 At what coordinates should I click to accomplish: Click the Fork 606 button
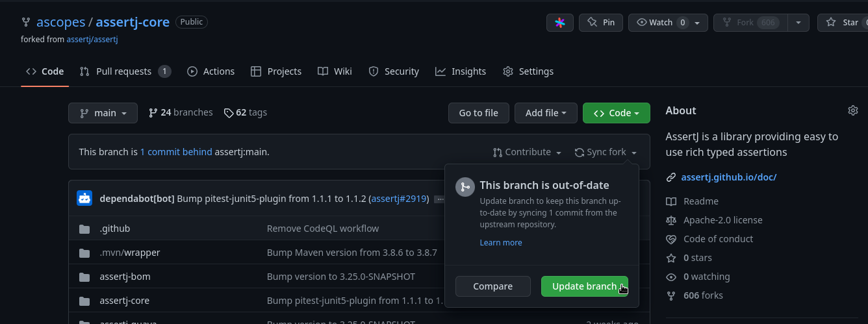750,22
